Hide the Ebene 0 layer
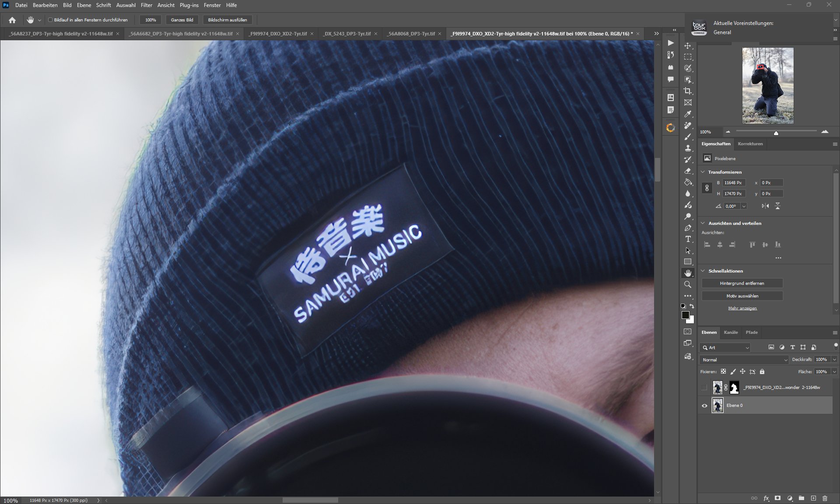 point(704,406)
